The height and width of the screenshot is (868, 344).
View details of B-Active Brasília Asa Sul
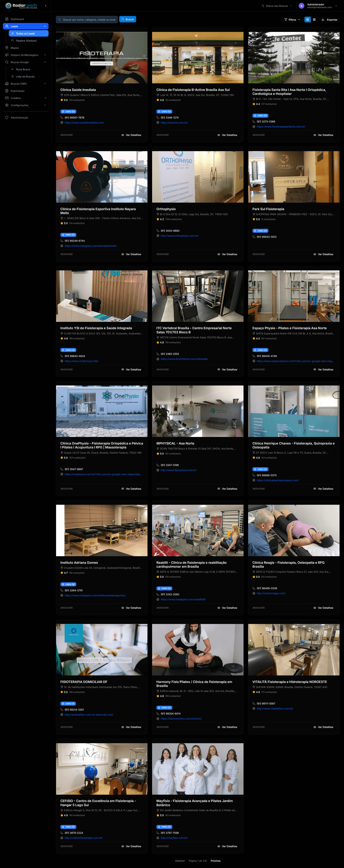point(227,135)
